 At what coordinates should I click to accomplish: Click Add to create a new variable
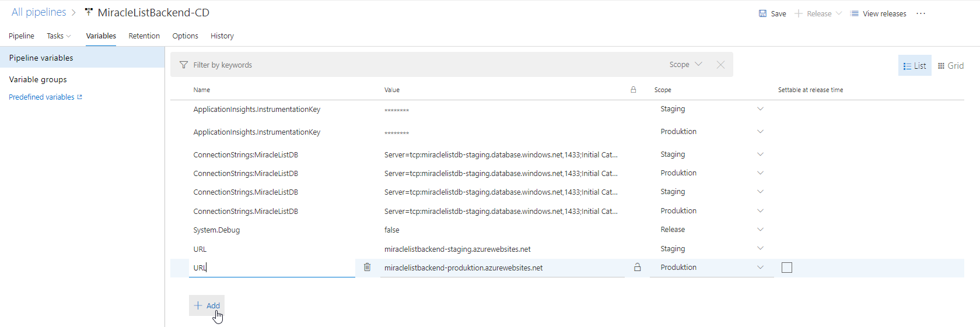click(206, 305)
